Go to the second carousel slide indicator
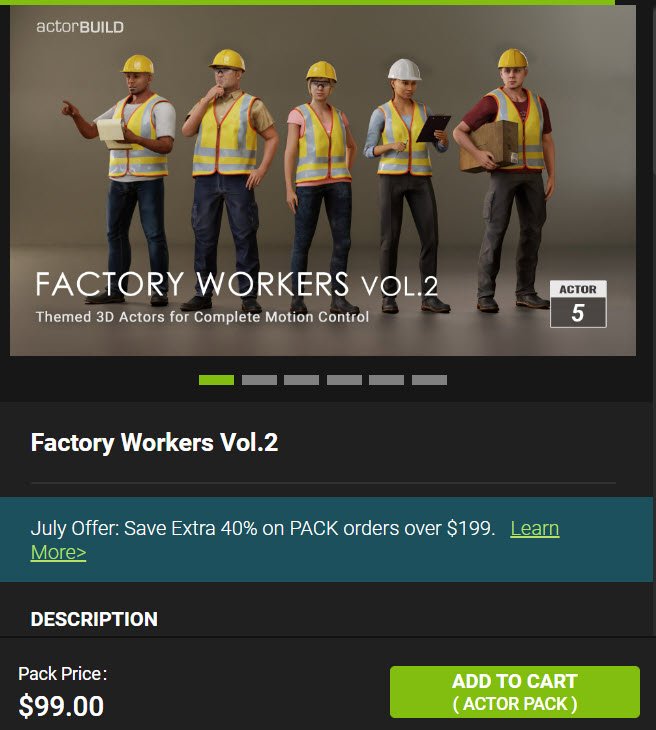Screen dimensions: 656x730 click(x=259, y=380)
